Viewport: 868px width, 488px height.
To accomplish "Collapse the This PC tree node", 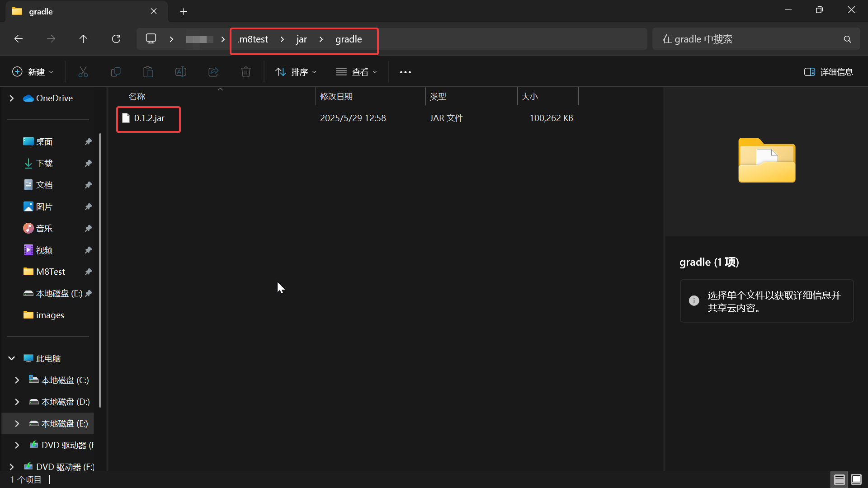I will click(x=12, y=358).
